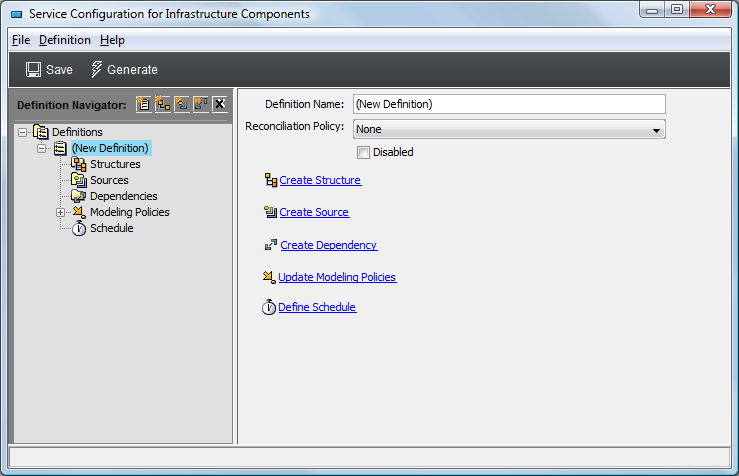Click the Dependencies folder icon
This screenshot has width=739, height=476.
click(x=79, y=196)
